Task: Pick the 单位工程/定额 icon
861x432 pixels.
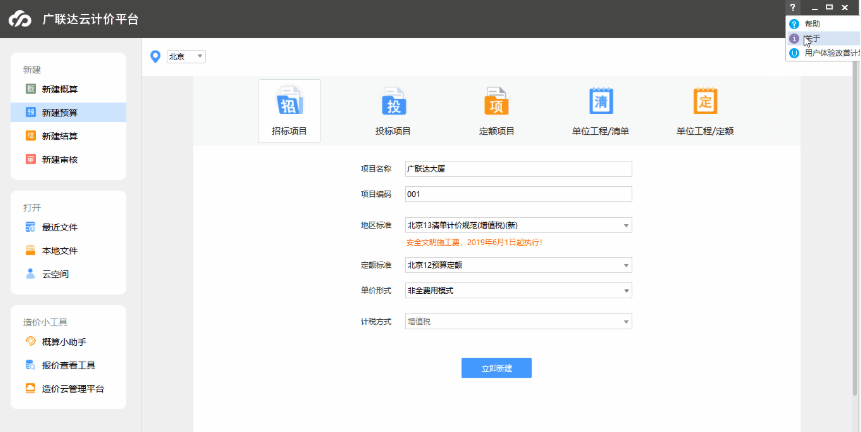Action: pos(705,103)
